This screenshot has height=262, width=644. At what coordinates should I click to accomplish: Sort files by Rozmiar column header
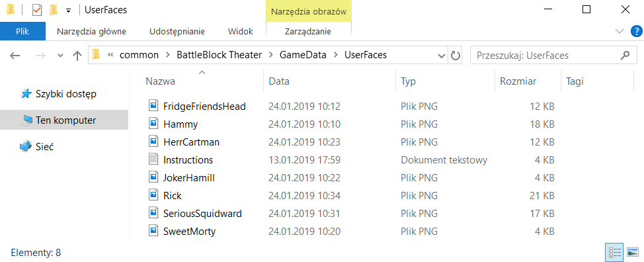(x=518, y=81)
